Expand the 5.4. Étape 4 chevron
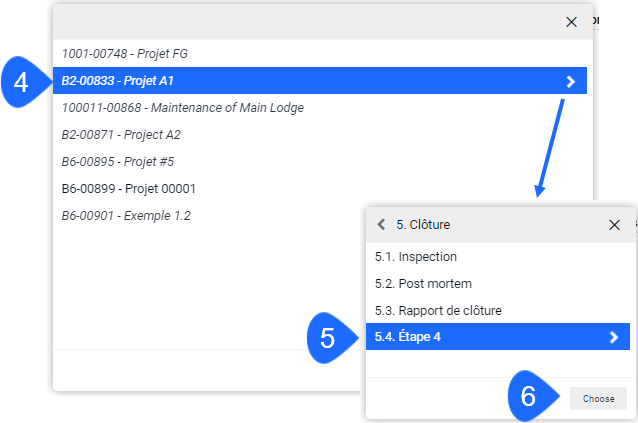The width and height of the screenshot is (638, 423). tap(614, 337)
